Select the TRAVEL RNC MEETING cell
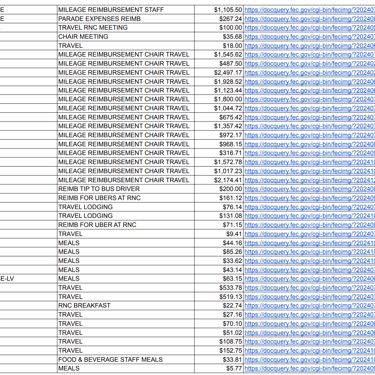 (126, 28)
